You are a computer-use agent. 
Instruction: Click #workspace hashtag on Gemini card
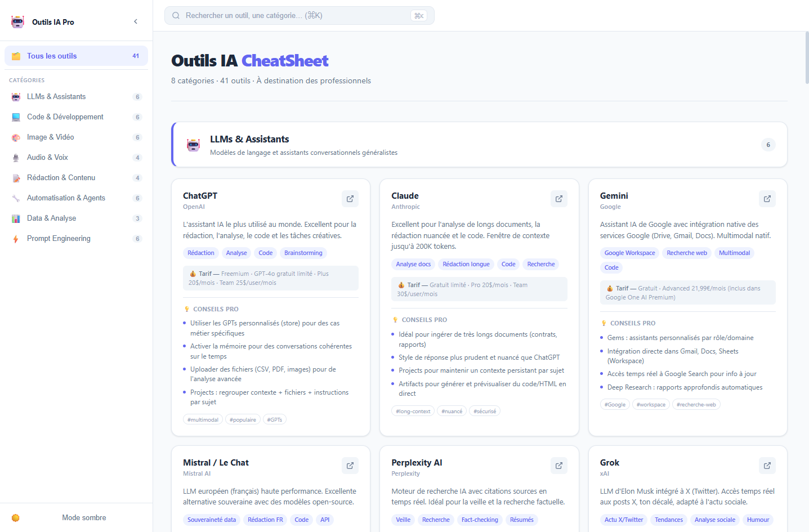tap(651, 405)
